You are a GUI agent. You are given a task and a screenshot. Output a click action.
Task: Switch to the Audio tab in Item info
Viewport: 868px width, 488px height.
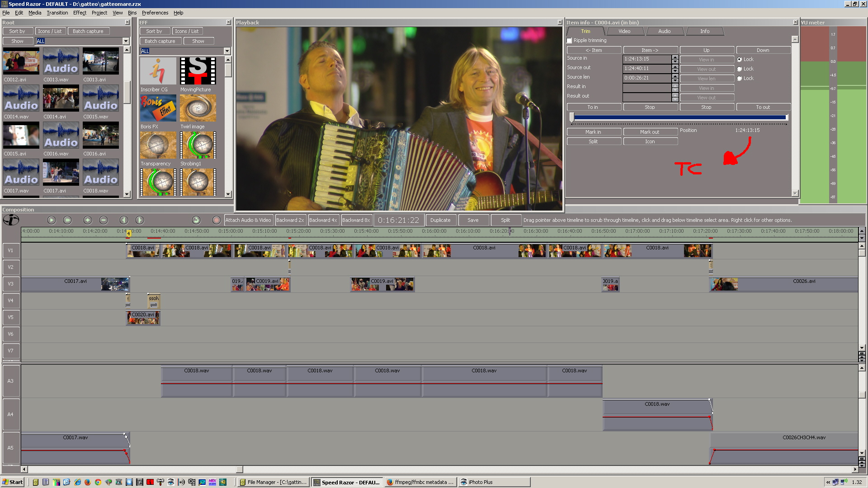(664, 31)
